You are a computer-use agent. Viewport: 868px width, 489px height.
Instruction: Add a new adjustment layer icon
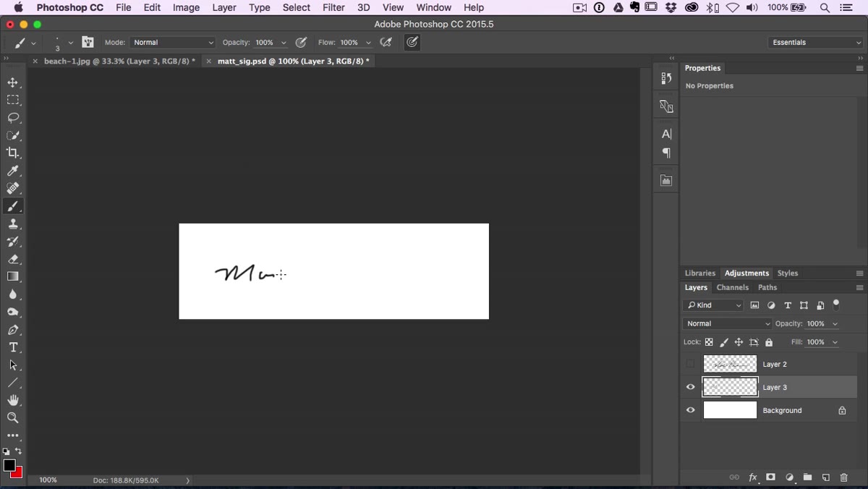[789, 477]
